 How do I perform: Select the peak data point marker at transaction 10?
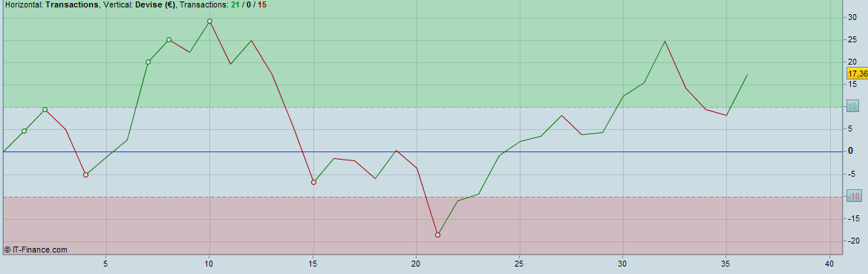[x=210, y=21]
